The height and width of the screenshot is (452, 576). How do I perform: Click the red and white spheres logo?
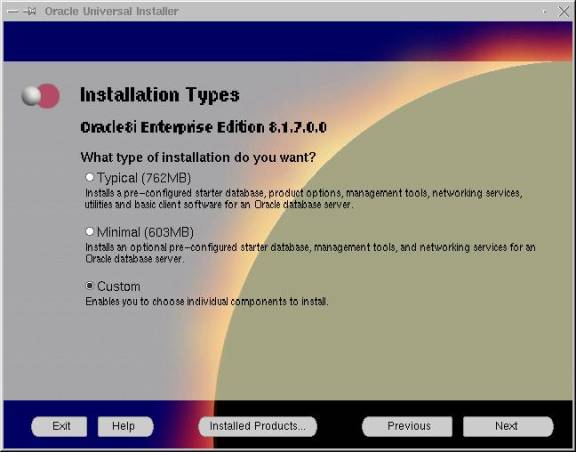click(40, 96)
